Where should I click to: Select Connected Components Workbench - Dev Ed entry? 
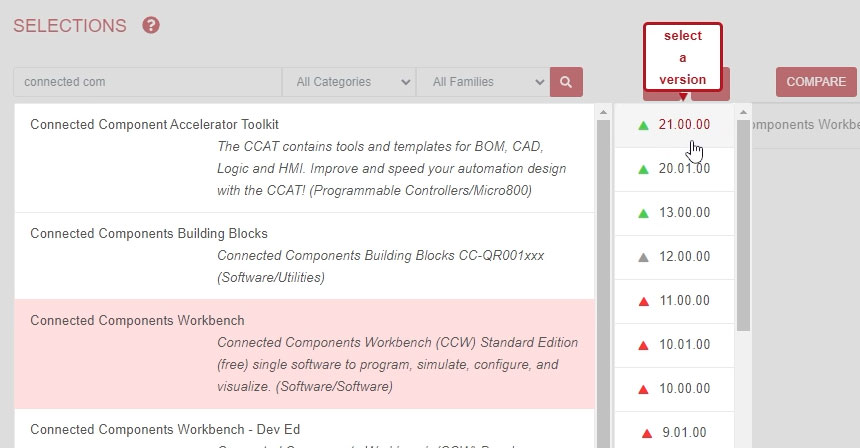(x=304, y=429)
